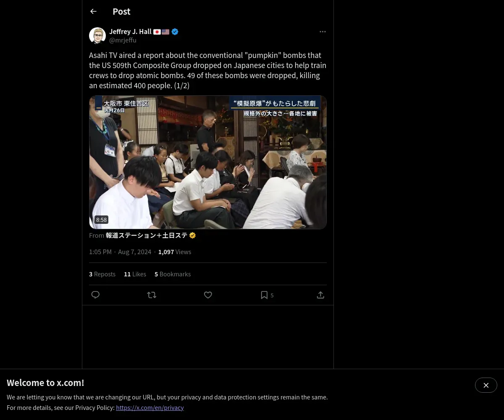Open the 報道ステーション+土日ステ source account
Viewport: 504px width, 420px height.
tap(147, 235)
